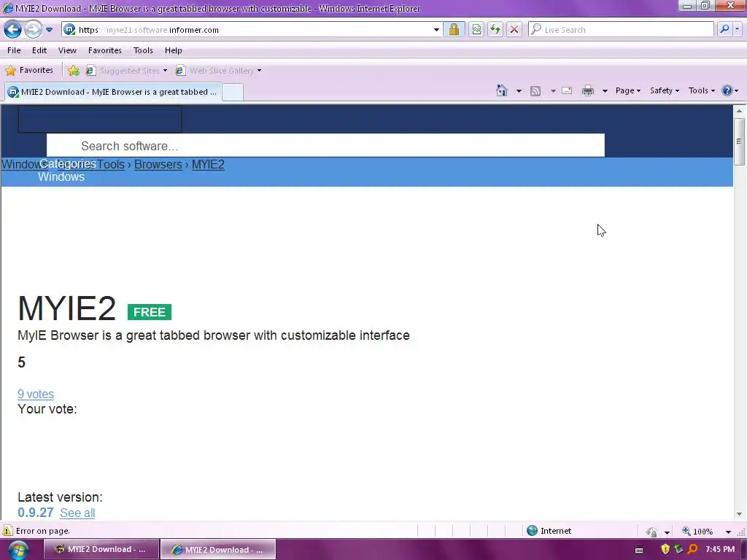Refresh the page with the green arrows
Screen dimensions: 747x560
495,29
